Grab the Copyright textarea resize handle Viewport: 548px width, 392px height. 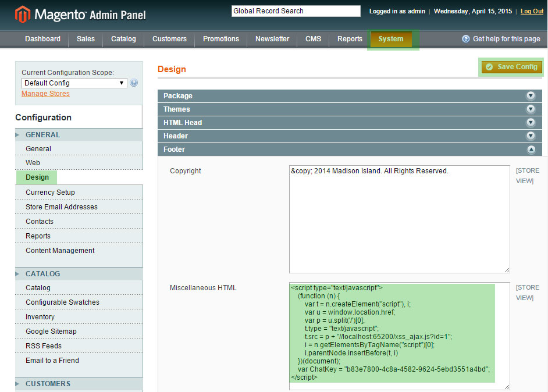point(507,270)
